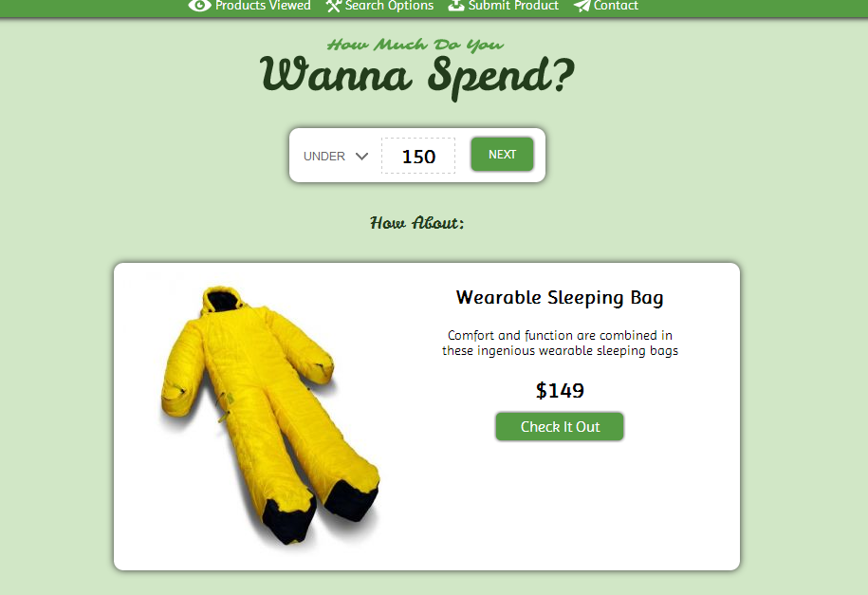The width and height of the screenshot is (868, 595).
Task: Open the Contact page link
Action: pyautogui.click(x=606, y=6)
